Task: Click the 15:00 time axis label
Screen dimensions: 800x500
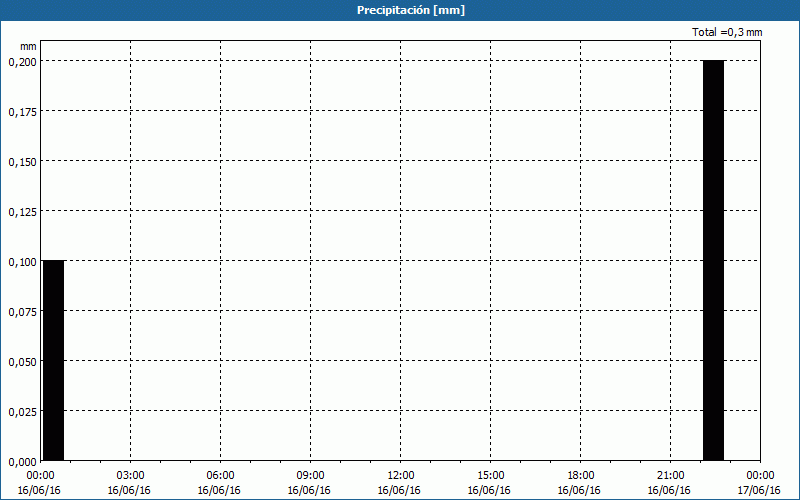Action: (x=490, y=476)
